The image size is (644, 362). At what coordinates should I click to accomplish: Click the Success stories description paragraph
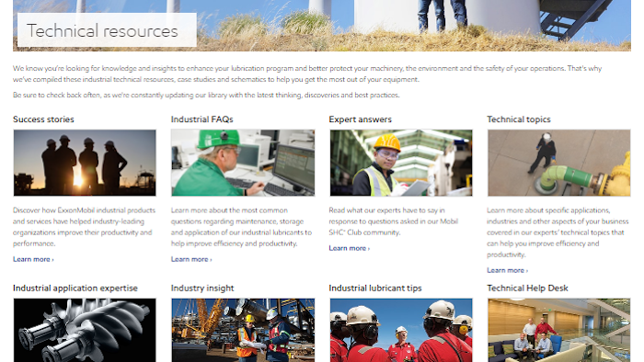click(85, 227)
